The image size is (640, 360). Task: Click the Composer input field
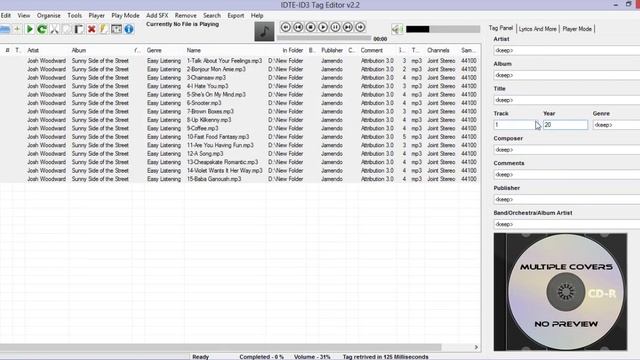tap(567, 150)
